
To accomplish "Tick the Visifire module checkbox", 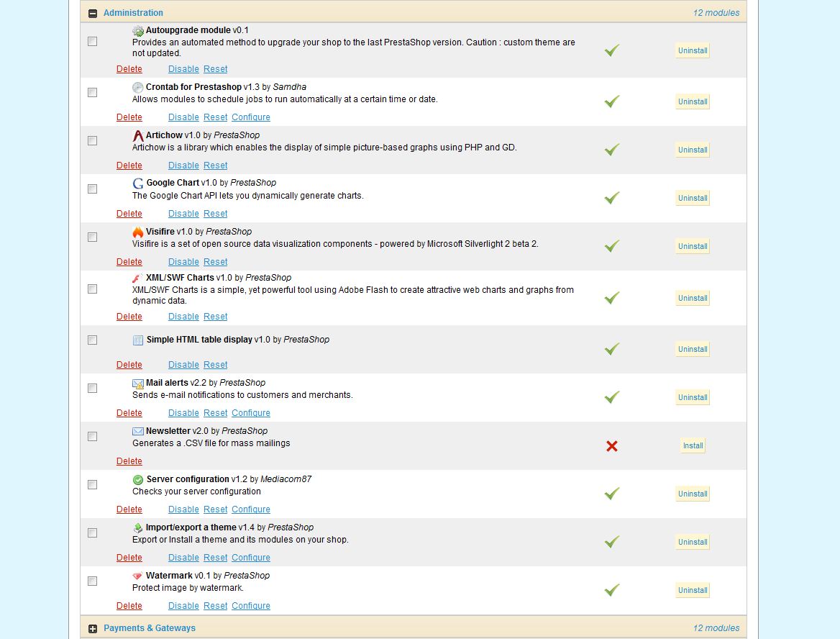I will point(92,237).
